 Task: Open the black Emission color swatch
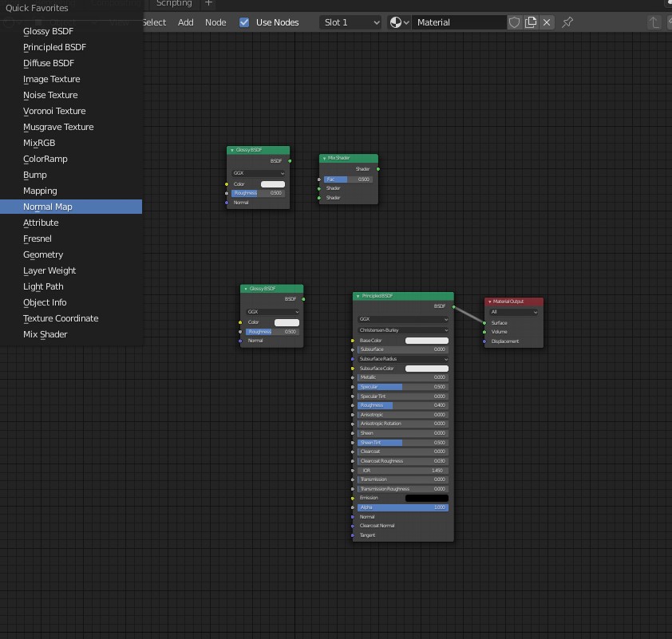427,498
